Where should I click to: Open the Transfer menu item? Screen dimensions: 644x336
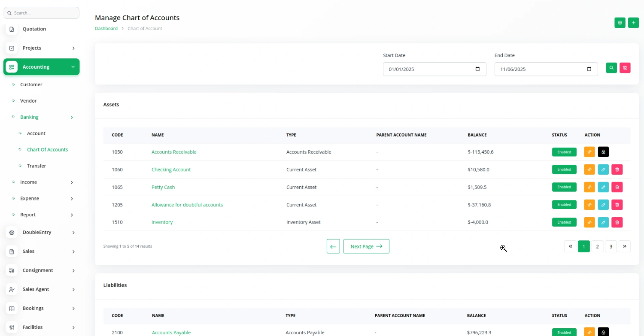coord(36,166)
